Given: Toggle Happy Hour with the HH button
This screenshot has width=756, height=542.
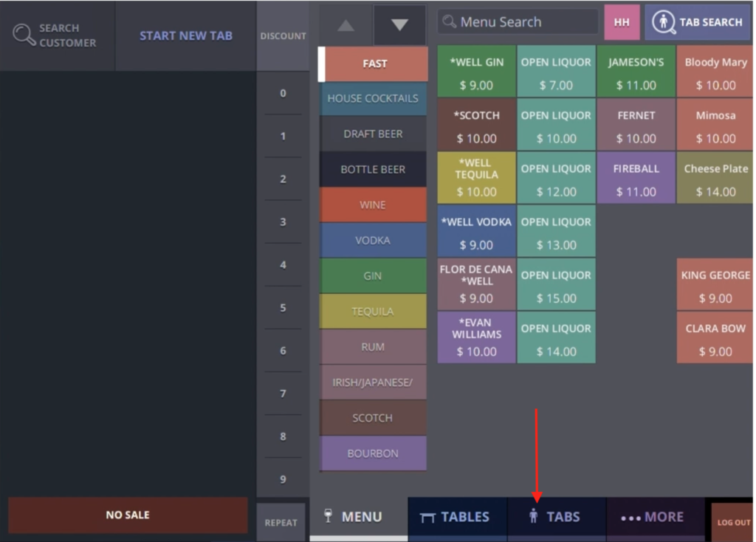Looking at the screenshot, I should coord(622,22).
